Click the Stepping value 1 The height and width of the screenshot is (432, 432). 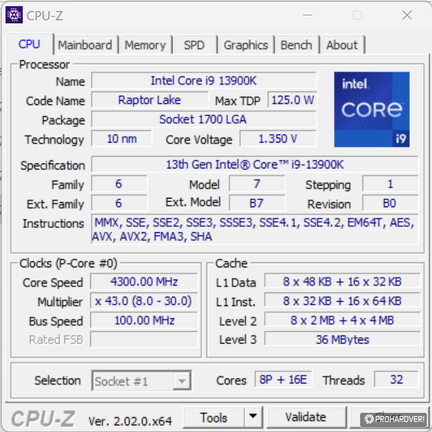(x=390, y=184)
